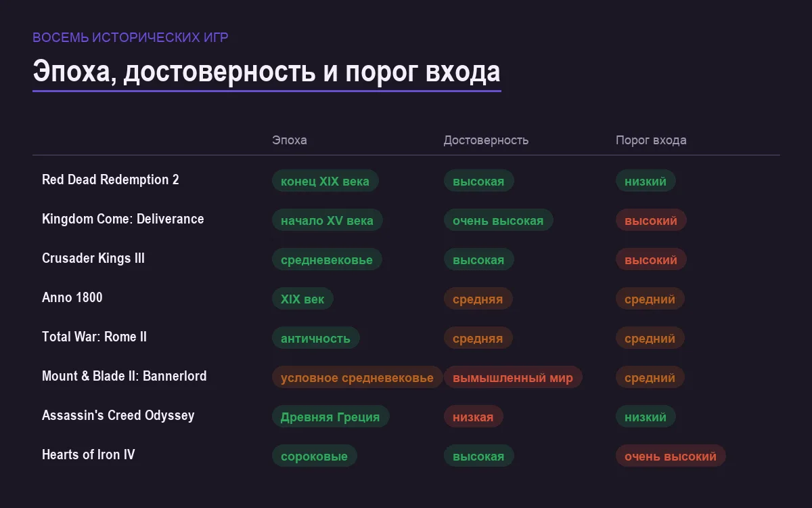The height and width of the screenshot is (508, 812).
Task: Click Red Dead Redemption 2's "низкий" tag
Action: [x=646, y=181]
